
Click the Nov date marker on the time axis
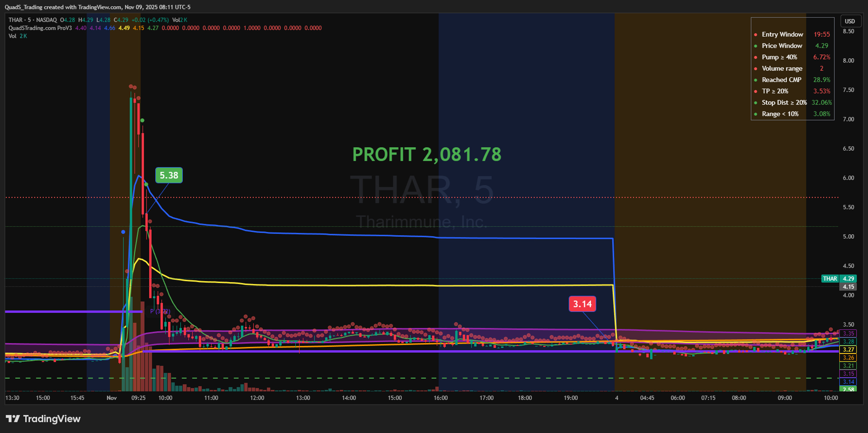112,398
